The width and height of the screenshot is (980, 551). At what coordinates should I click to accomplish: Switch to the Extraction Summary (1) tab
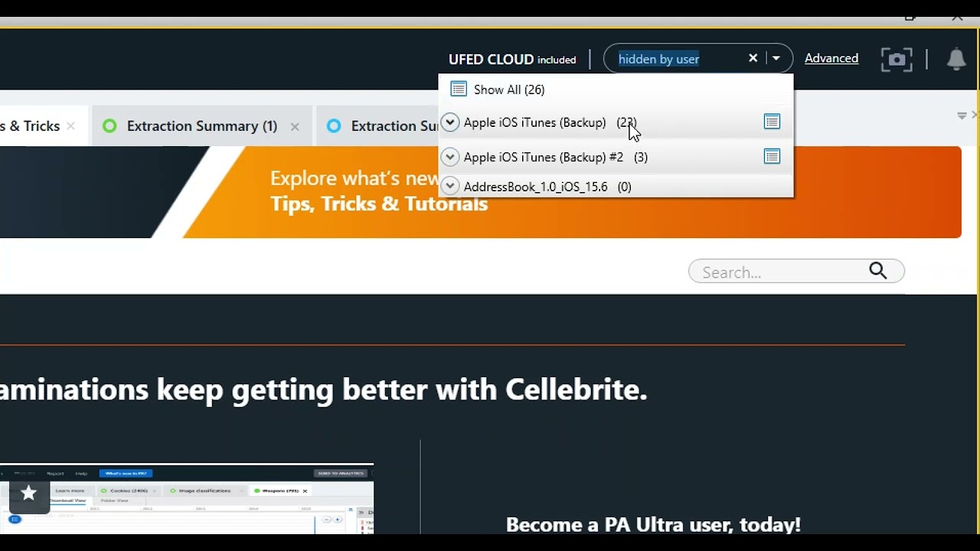pos(202,126)
